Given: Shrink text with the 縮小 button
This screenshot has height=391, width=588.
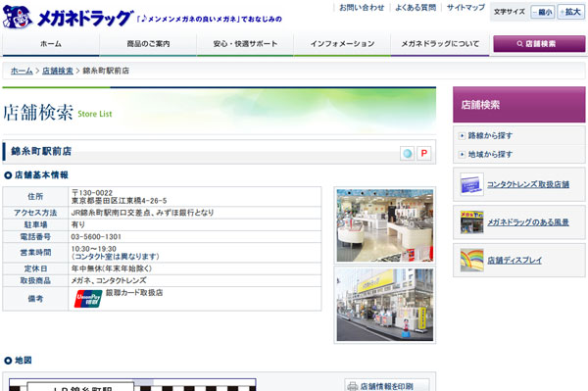Looking at the screenshot, I should [x=543, y=12].
